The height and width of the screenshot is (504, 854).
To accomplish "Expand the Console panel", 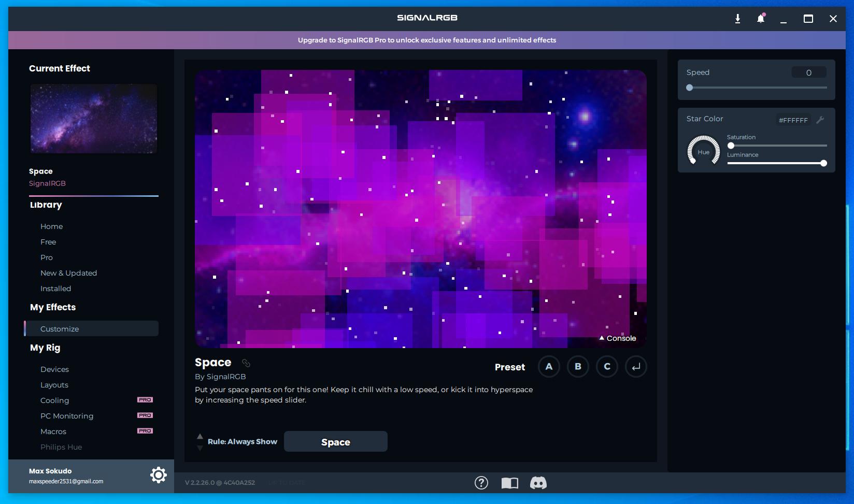I will 617,338.
